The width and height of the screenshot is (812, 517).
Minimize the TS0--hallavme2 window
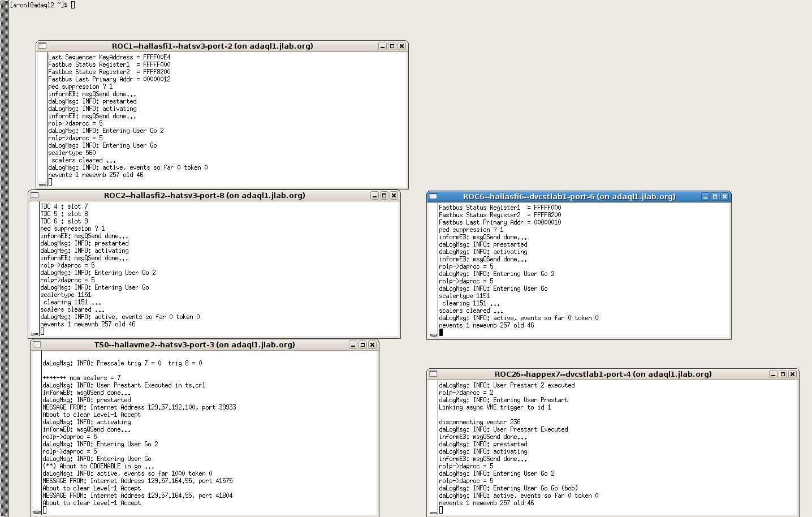pos(353,345)
